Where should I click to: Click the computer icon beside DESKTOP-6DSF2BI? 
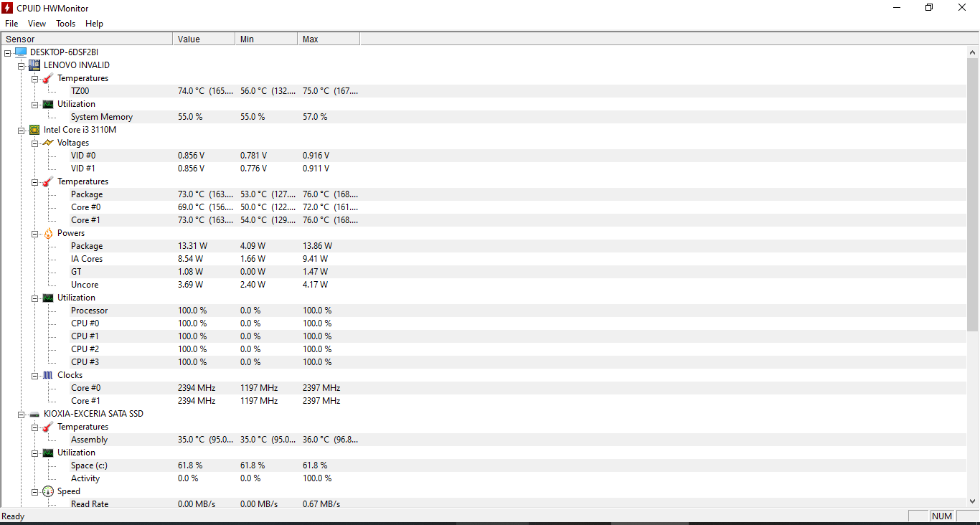click(x=20, y=52)
